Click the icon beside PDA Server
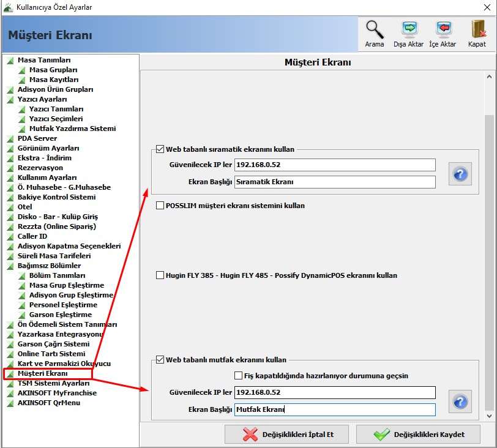497x448 pixels. (x=10, y=138)
